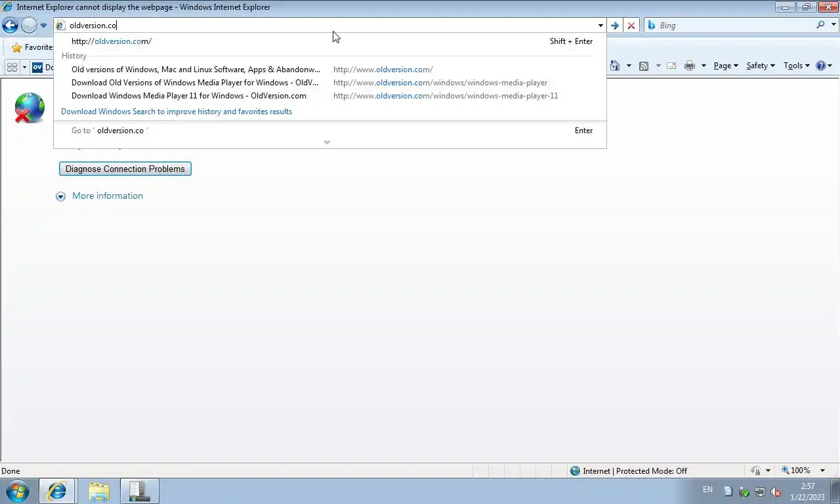The width and height of the screenshot is (840, 504).
Task: Open the recent pages dropdown arrow
Action: (43, 26)
